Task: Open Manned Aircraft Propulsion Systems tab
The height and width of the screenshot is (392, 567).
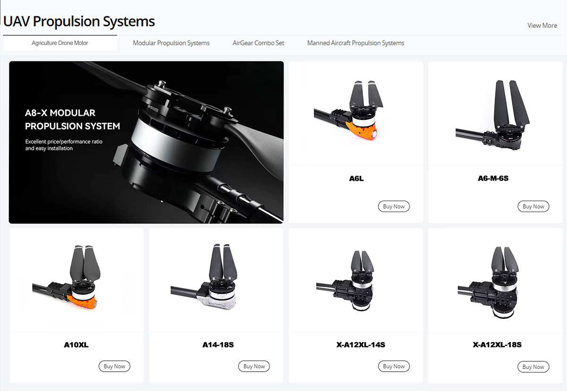Action: click(356, 43)
